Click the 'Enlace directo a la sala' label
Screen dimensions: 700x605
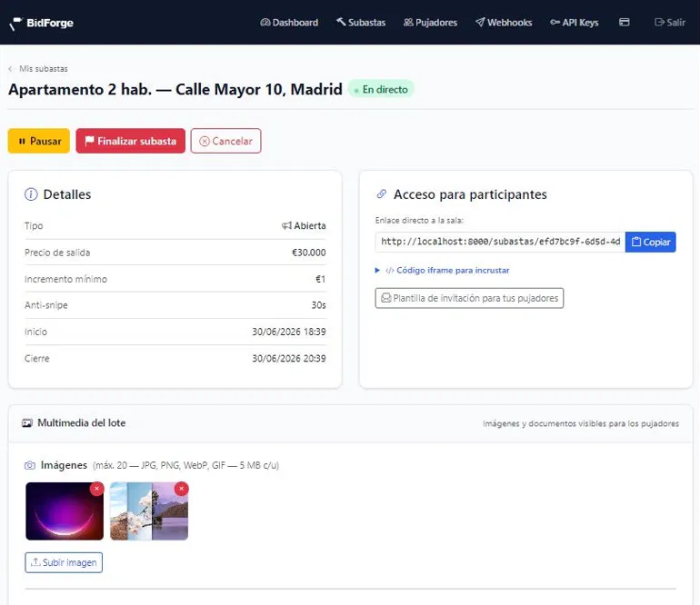pyautogui.click(x=419, y=221)
